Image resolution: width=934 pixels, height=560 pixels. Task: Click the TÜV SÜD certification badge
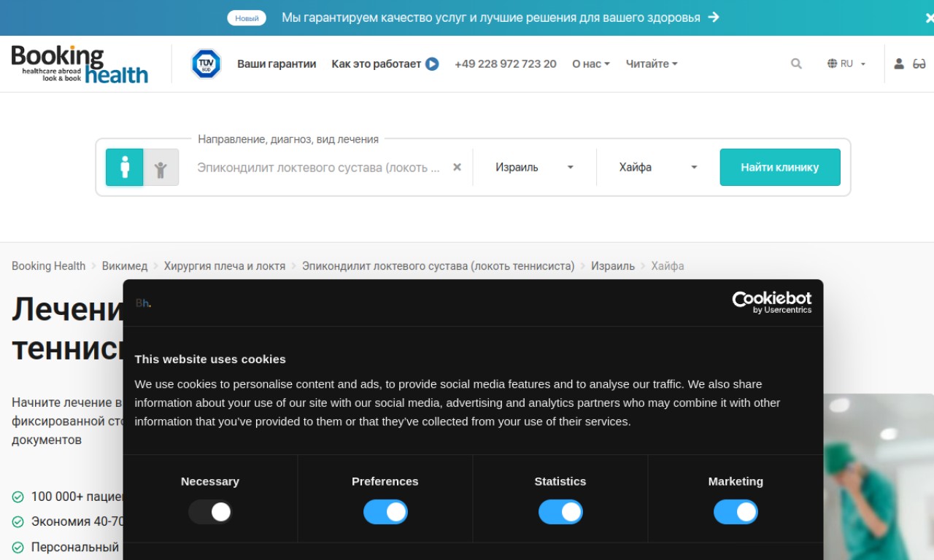pos(206,64)
